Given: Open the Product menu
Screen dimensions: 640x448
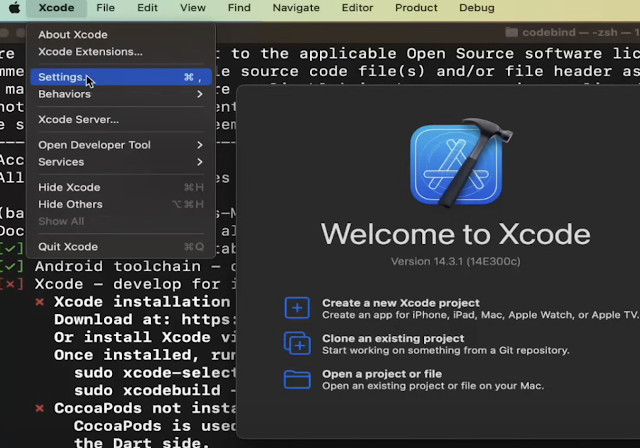Looking at the screenshot, I should click(x=416, y=8).
